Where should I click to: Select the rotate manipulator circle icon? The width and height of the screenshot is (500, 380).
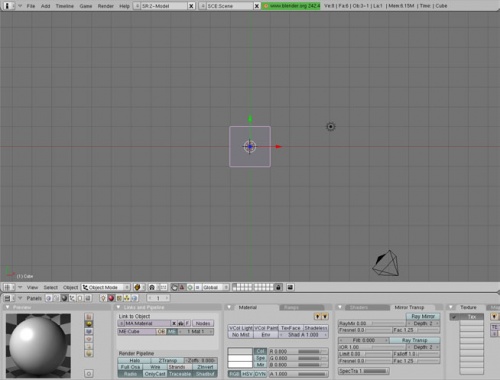(x=190, y=287)
